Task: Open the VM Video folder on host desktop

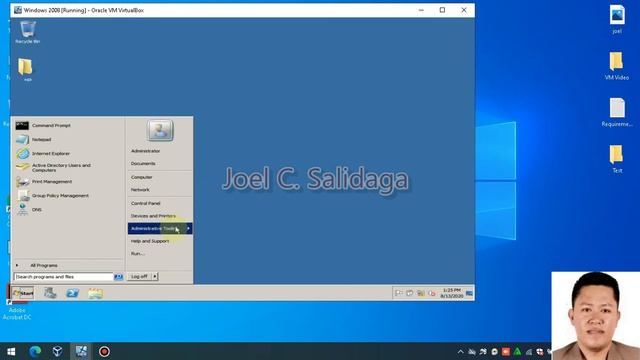Action: click(616, 65)
